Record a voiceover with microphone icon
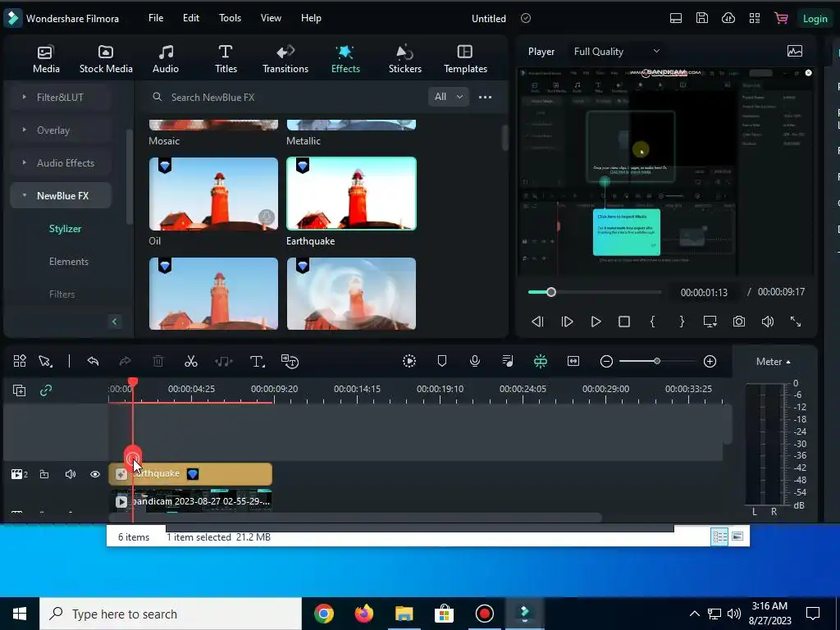This screenshot has height=630, width=840. click(475, 362)
